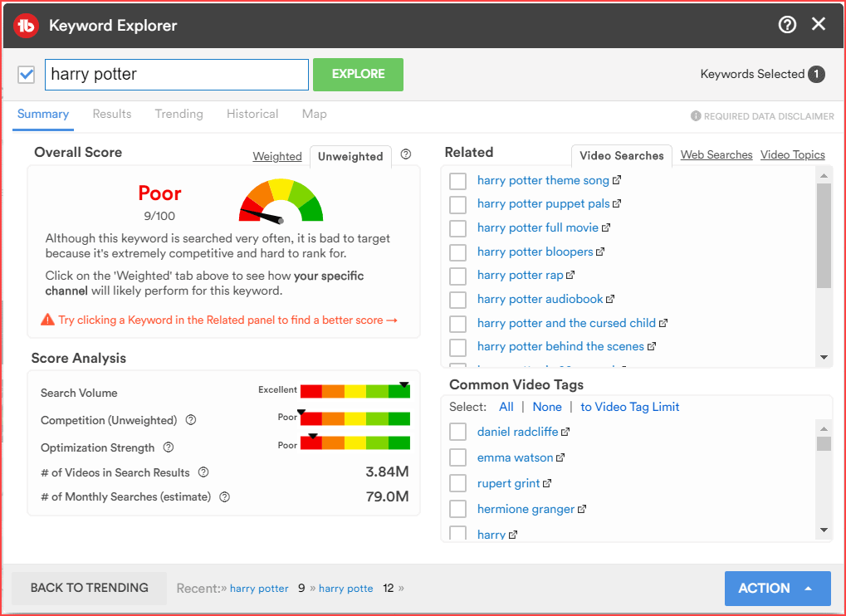Screen dimensions: 846x616
Task: Click help icon for Monthly Searches estimate
Action: 224,496
